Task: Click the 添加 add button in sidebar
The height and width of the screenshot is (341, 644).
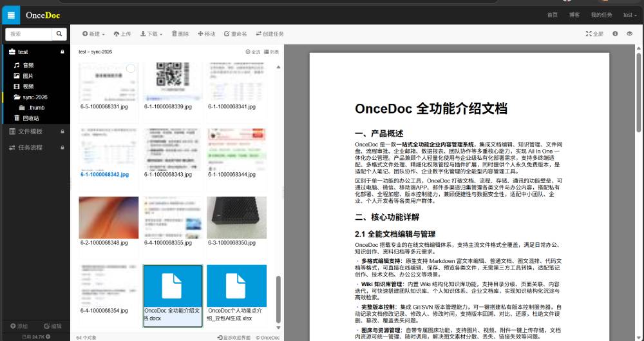Action: pos(19,326)
